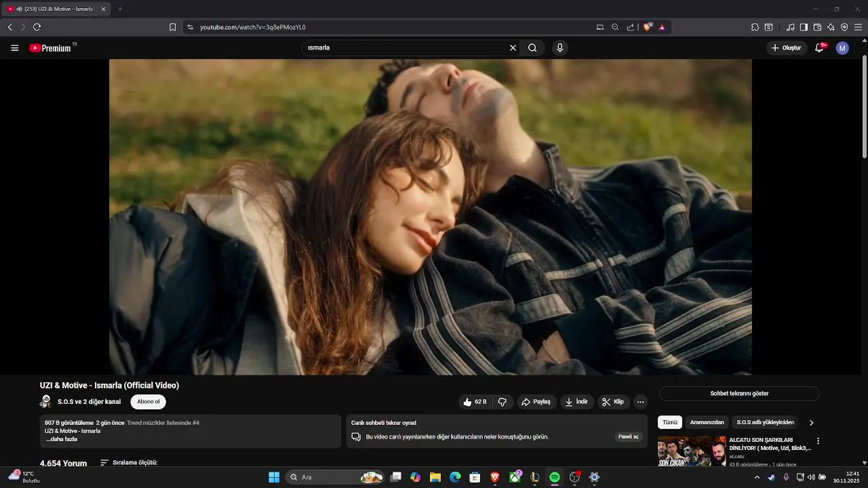868x488 pixels.
Task: Open the Brave VPN shield icon
Action: 844,27
